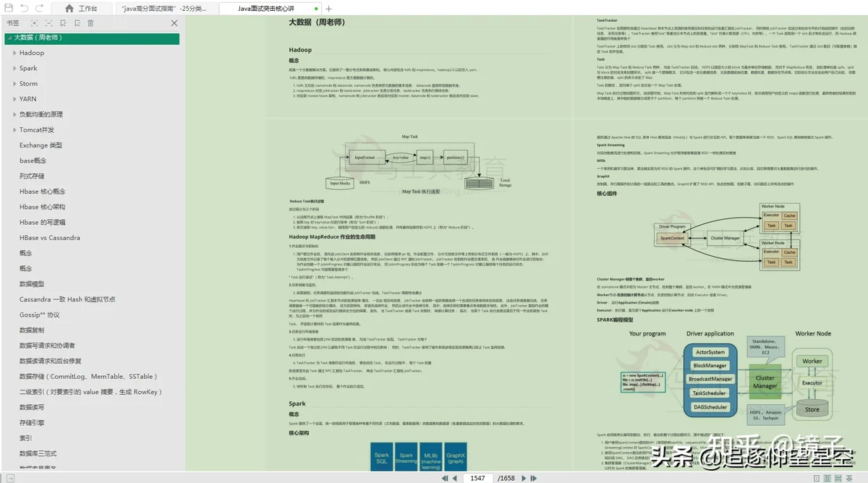Close the bookmarks (书签) panel
The image size is (868, 483).
coord(174,23)
